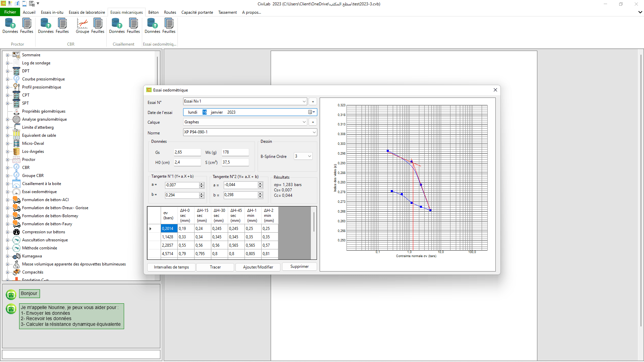Viewport: 644px width, 362px height.
Task: Expand Groupe CBR tree node
Action: (x=7, y=176)
